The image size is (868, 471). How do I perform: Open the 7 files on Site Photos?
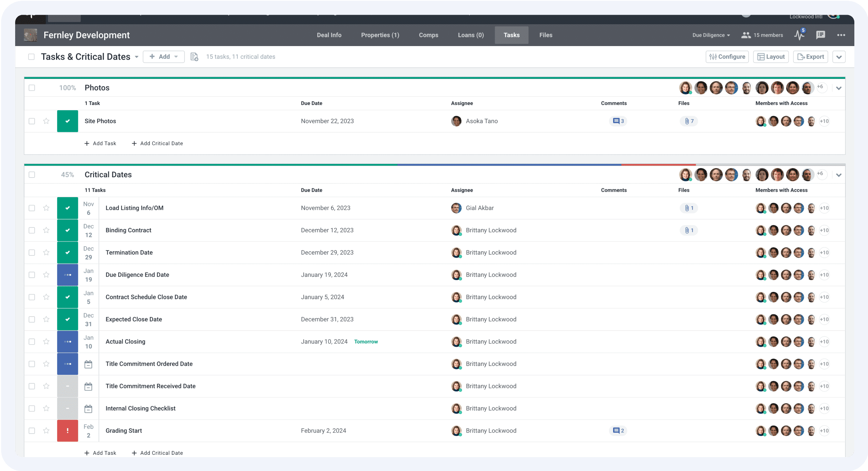(689, 121)
